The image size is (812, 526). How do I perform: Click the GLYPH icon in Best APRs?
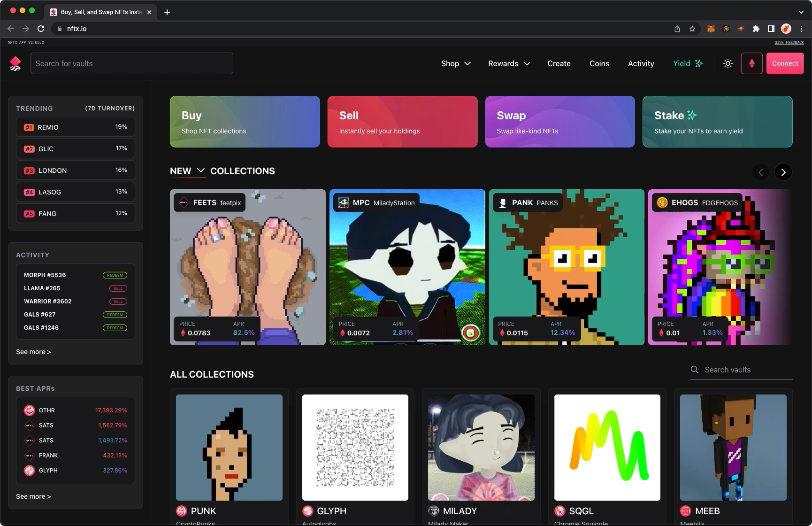pyautogui.click(x=30, y=471)
